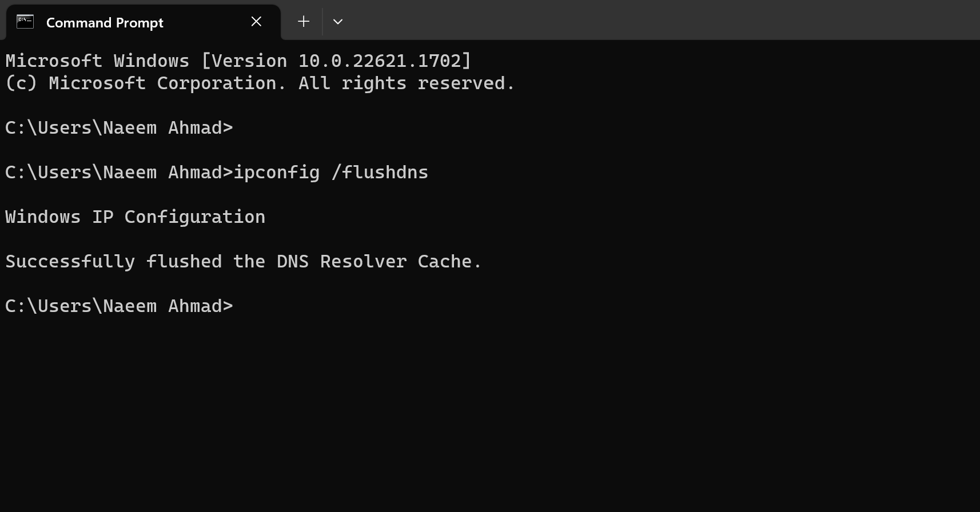The width and height of the screenshot is (980, 512).
Task: Click the 'ipconfig' command word
Action: click(x=277, y=173)
